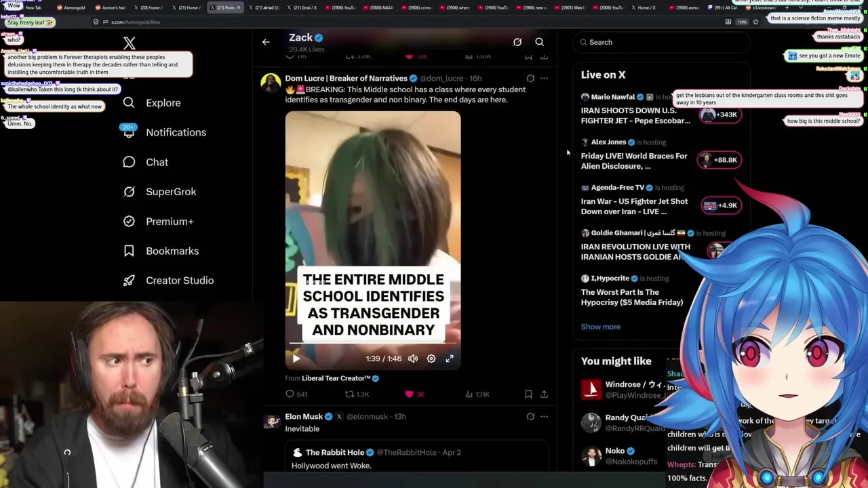Open Elon Musk's profile avatar
This screenshot has height=488, width=868.
point(271,422)
